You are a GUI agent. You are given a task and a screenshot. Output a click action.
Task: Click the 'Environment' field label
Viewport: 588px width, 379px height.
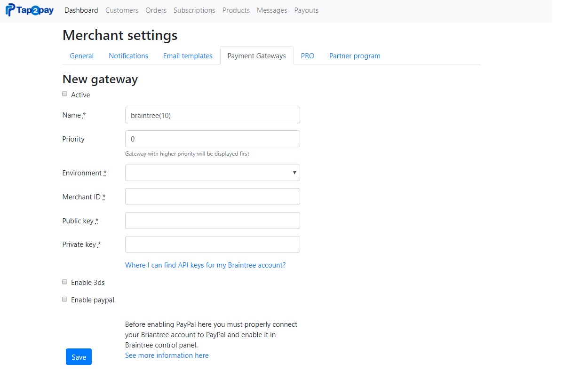click(x=84, y=173)
